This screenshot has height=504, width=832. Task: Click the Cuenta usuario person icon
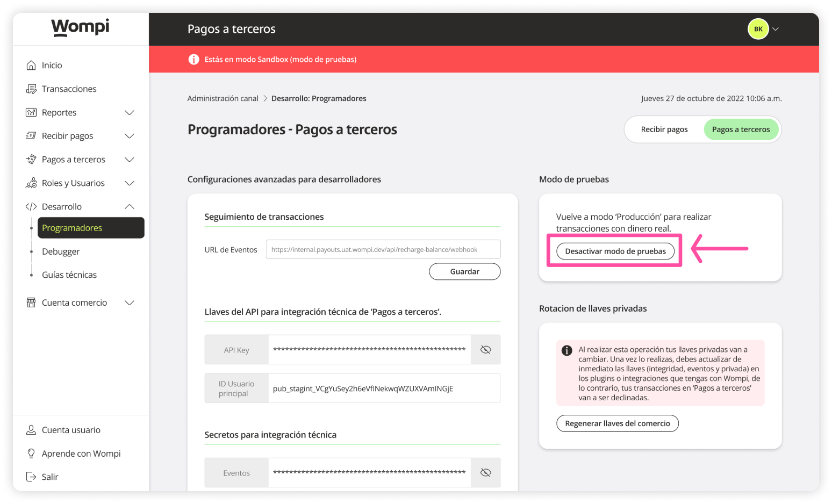pyautogui.click(x=31, y=430)
